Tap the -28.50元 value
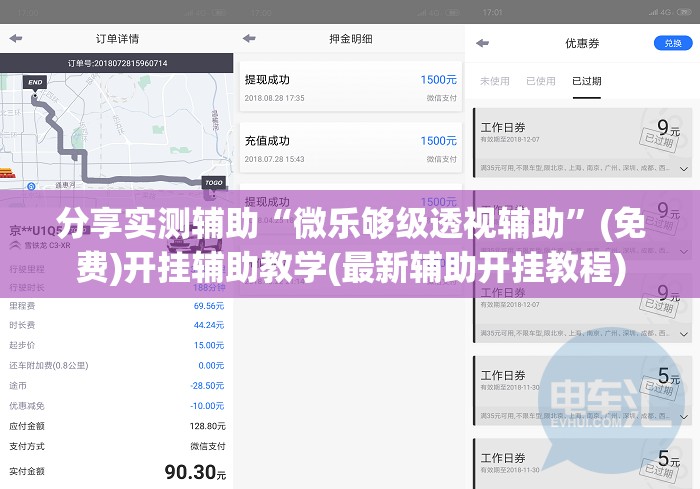This screenshot has height=489, width=700. click(207, 385)
